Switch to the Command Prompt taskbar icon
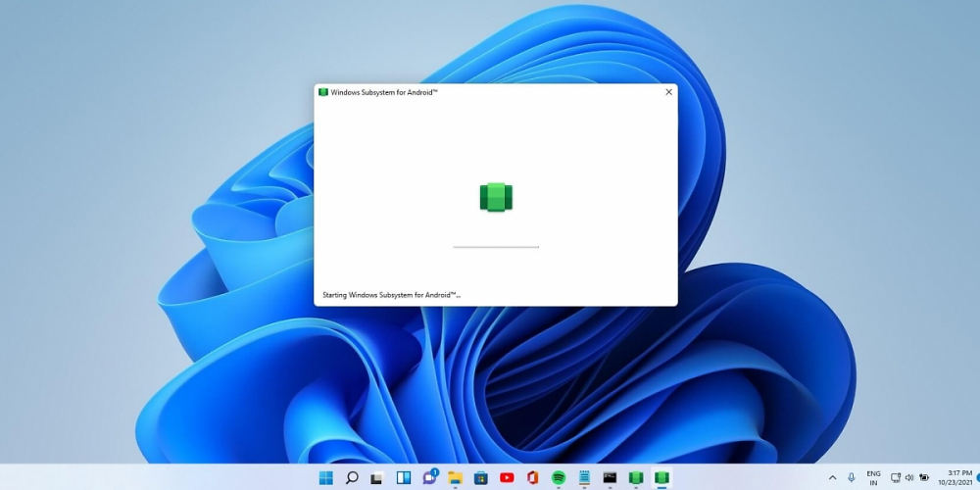Viewport: 980px width, 490px height. tap(610, 478)
